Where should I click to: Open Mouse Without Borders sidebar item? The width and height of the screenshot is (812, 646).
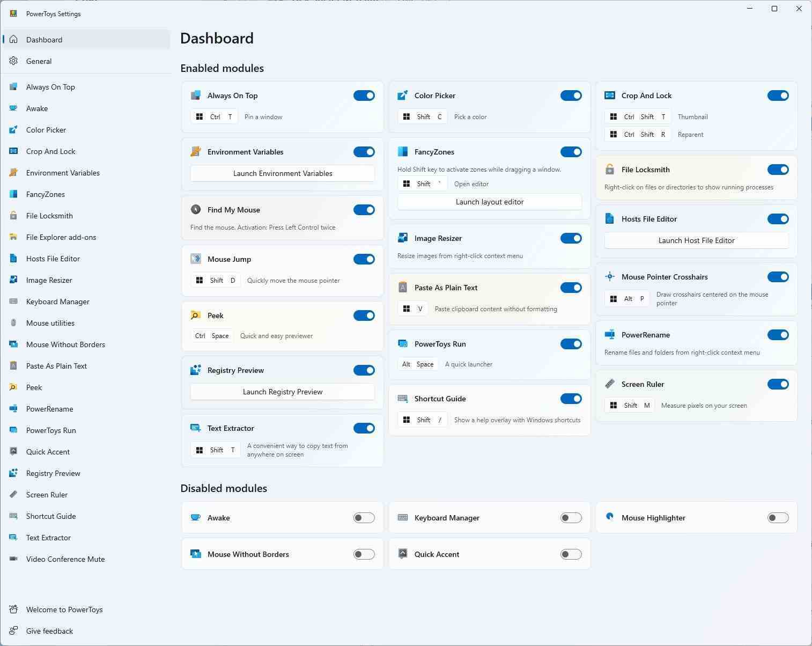coord(86,344)
